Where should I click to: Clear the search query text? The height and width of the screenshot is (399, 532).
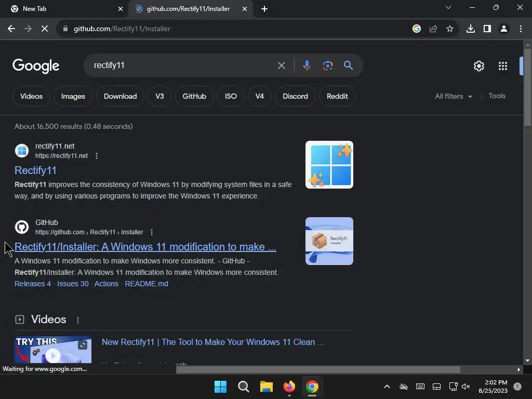pyautogui.click(x=282, y=65)
